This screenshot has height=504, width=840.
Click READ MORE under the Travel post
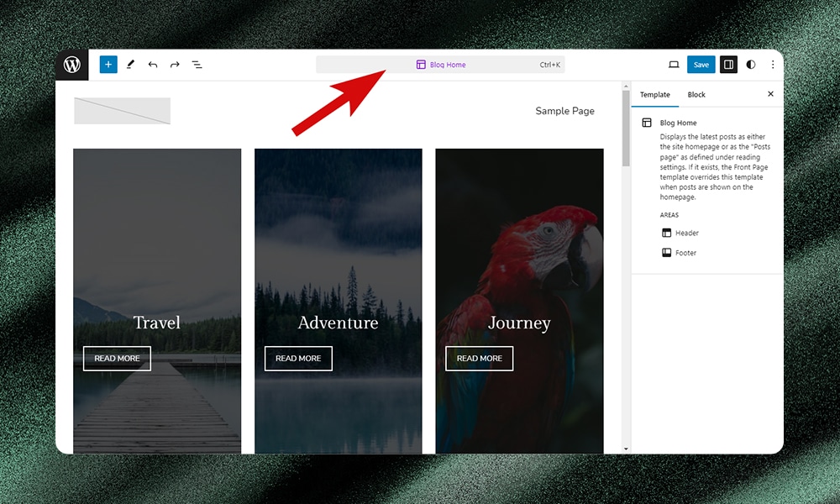117,358
